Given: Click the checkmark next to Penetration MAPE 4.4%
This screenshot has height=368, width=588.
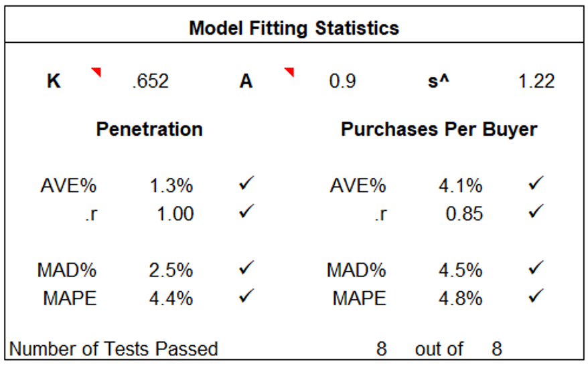Looking at the screenshot, I should [x=246, y=296].
